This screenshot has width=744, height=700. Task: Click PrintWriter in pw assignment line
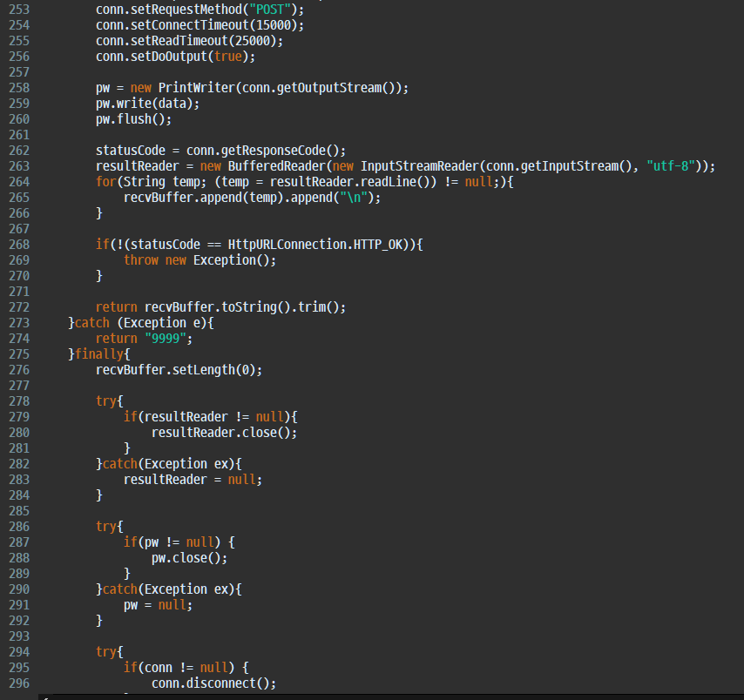[x=196, y=88]
